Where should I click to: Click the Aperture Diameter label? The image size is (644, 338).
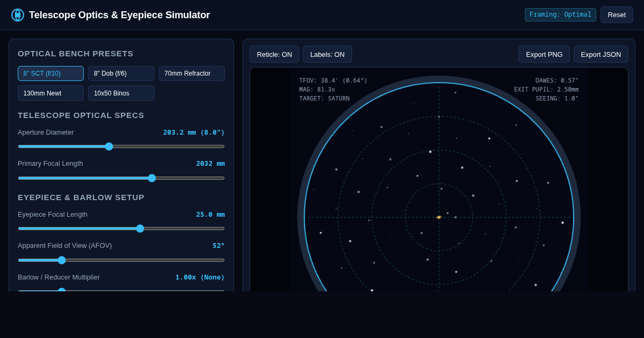[46, 133]
